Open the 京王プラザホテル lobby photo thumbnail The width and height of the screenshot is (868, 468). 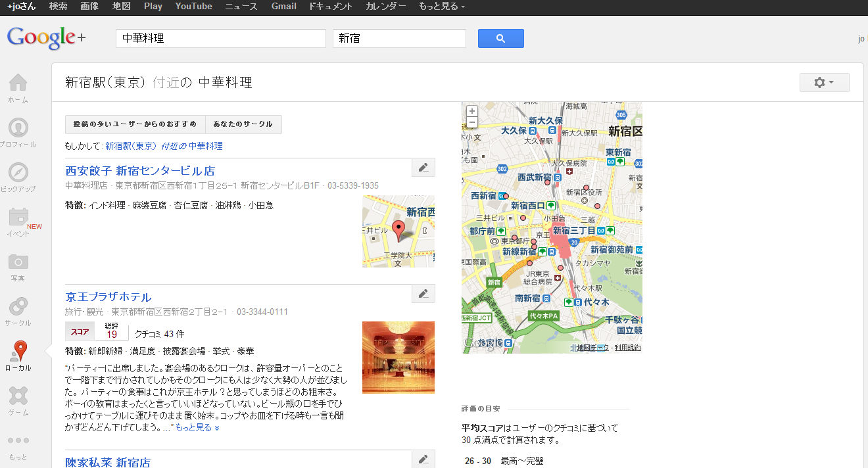398,357
